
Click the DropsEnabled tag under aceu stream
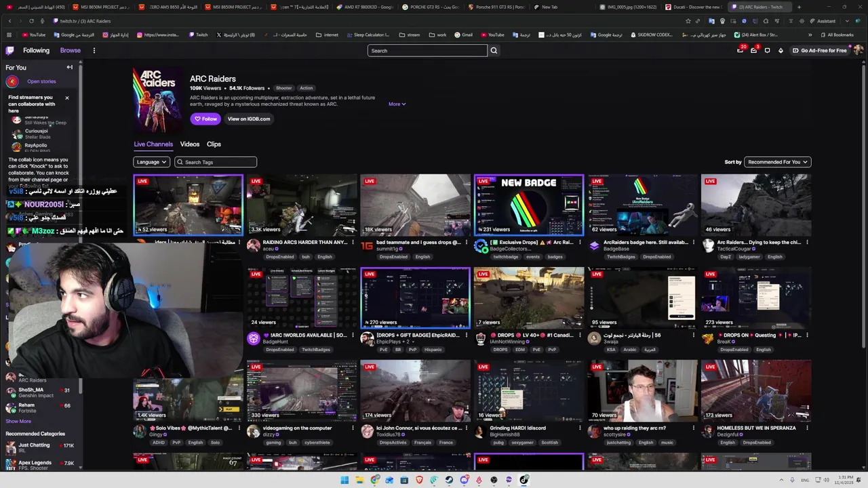coord(280,257)
